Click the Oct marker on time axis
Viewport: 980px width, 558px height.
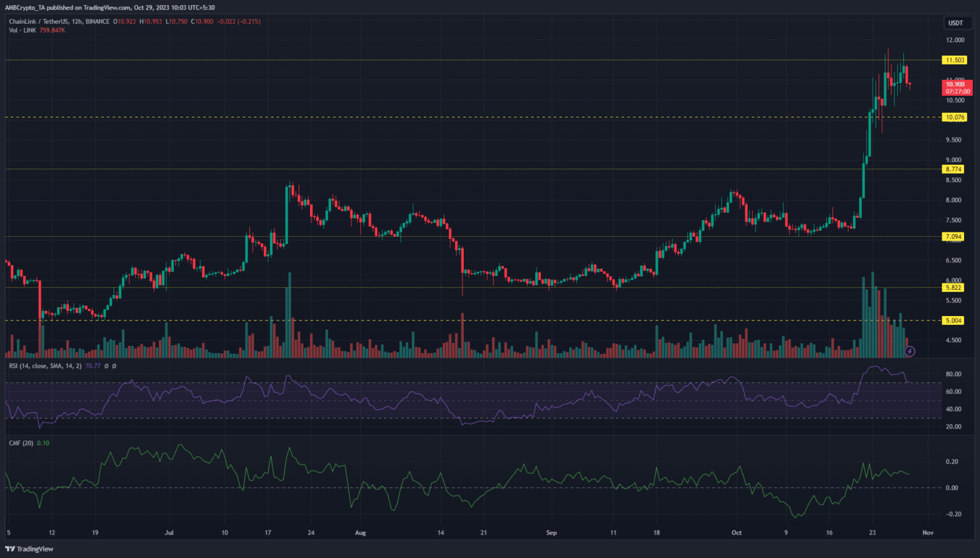coord(736,532)
